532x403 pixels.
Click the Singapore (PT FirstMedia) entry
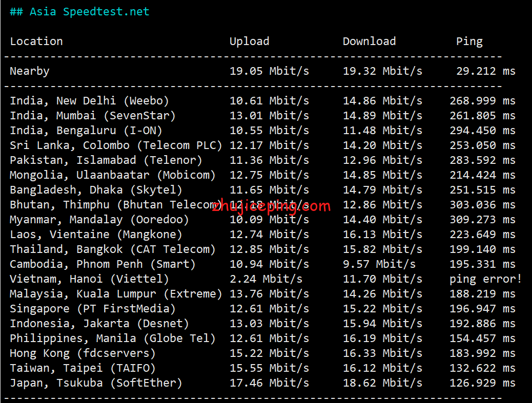pyautogui.click(x=93, y=309)
